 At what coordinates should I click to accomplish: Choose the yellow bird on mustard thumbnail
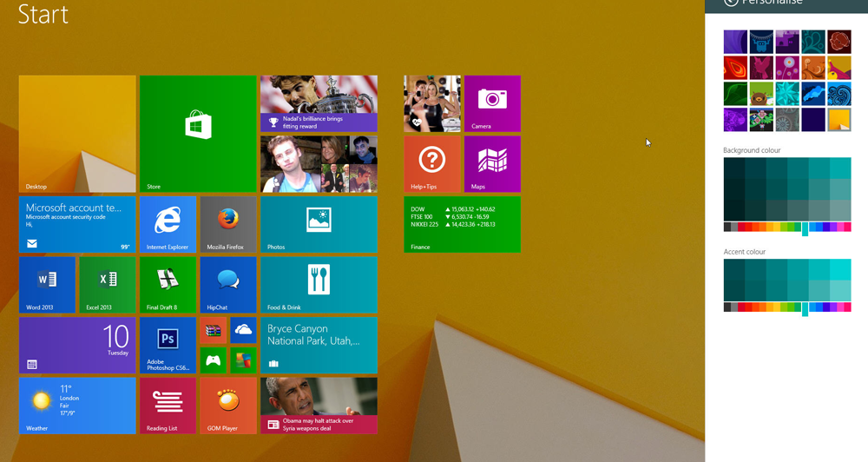pyautogui.click(x=839, y=68)
